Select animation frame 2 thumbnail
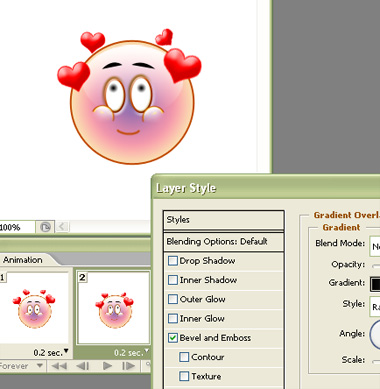 click(114, 307)
